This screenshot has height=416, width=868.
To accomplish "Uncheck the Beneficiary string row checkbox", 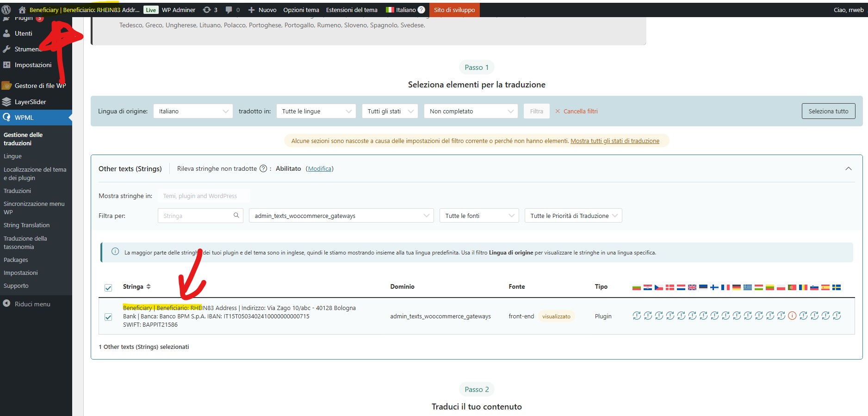I will coord(108,317).
